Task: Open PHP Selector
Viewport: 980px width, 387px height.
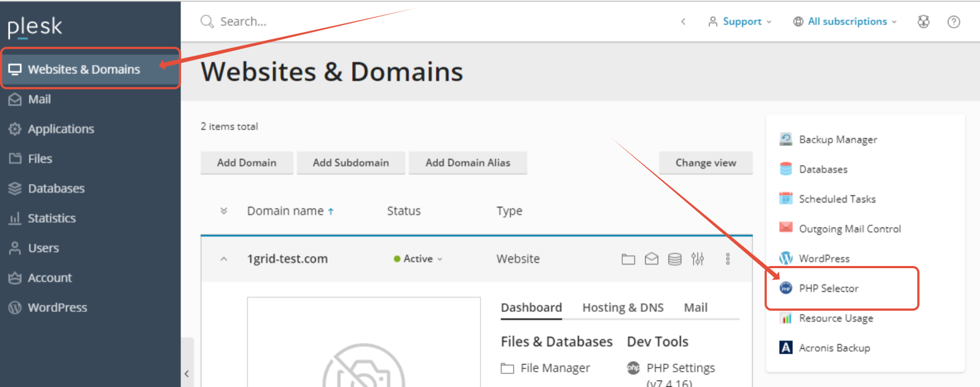Action: point(828,288)
